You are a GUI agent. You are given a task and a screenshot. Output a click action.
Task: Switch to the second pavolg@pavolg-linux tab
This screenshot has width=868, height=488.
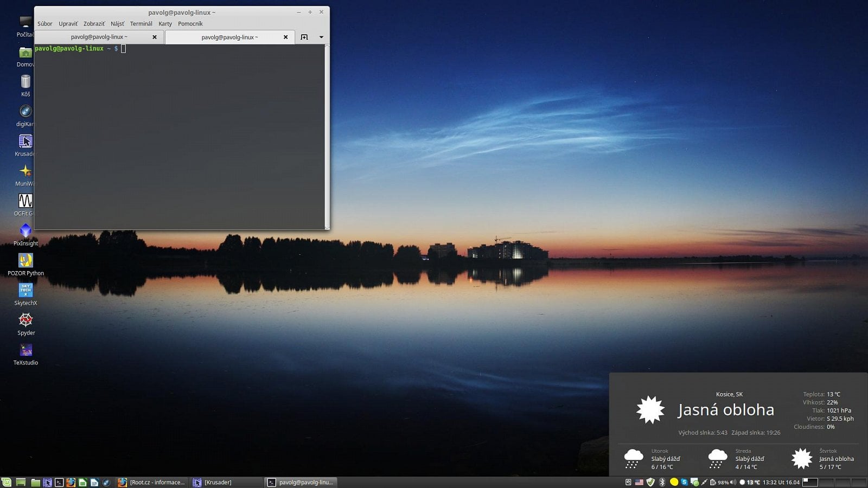tap(230, 37)
